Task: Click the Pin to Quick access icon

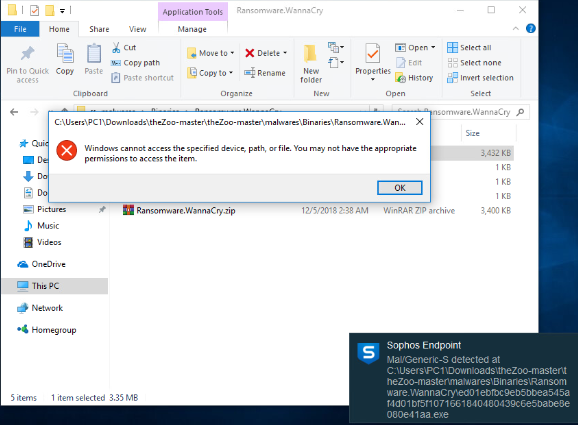Action: [x=27, y=53]
